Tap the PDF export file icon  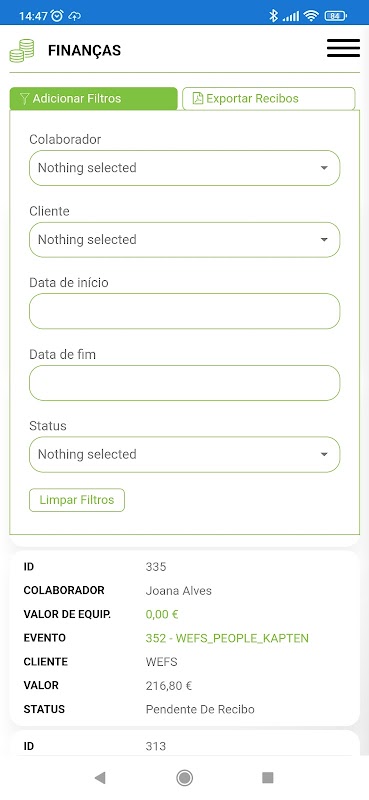click(198, 98)
